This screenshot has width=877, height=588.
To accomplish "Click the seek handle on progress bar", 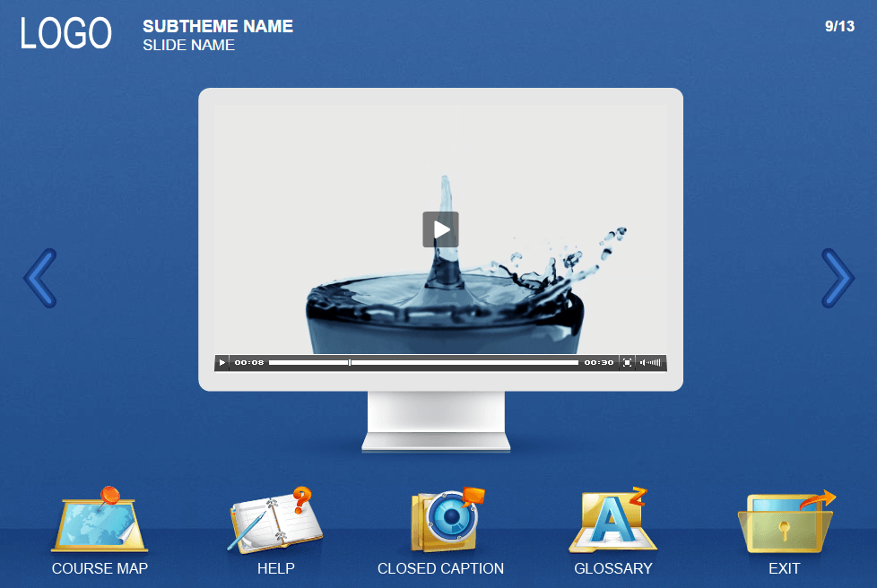I will point(350,363).
